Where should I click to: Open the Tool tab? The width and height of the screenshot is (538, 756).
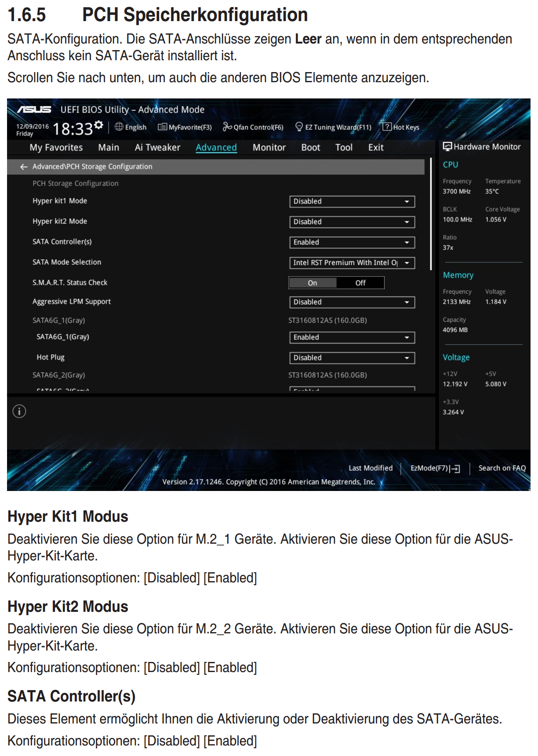344,148
